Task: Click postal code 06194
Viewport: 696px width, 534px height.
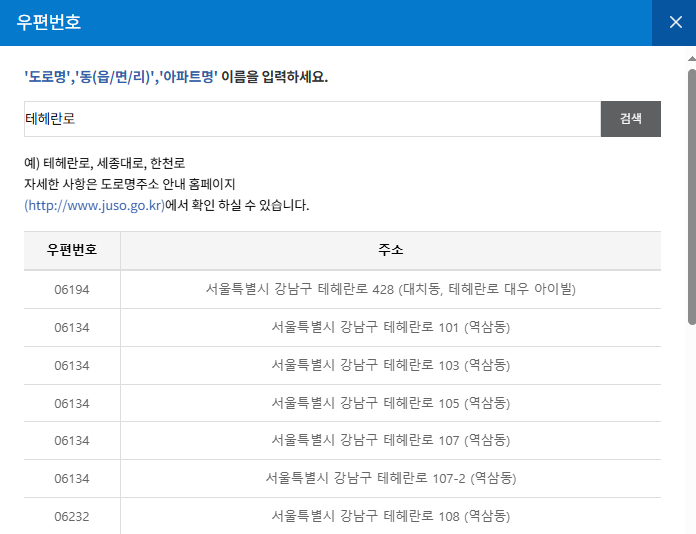Action: click(72, 290)
